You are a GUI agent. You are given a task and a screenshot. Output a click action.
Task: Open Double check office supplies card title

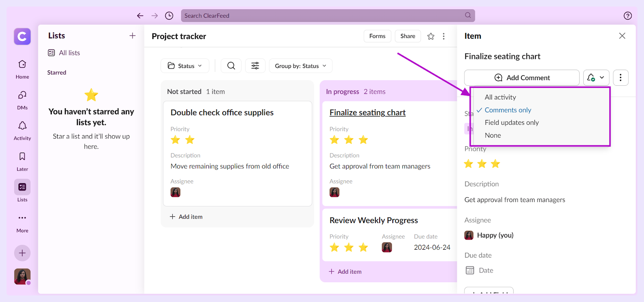click(222, 112)
